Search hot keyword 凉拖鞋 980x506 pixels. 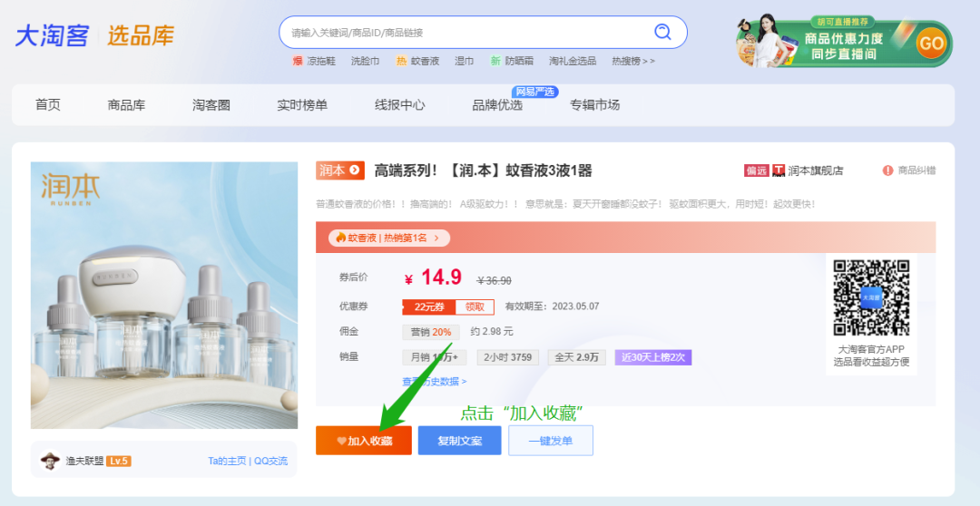[x=321, y=62]
